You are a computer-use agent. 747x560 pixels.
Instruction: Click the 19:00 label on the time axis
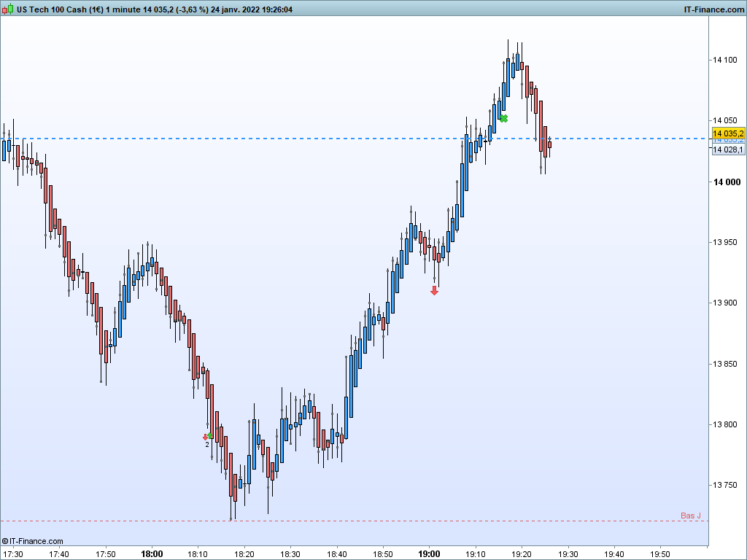click(x=429, y=554)
